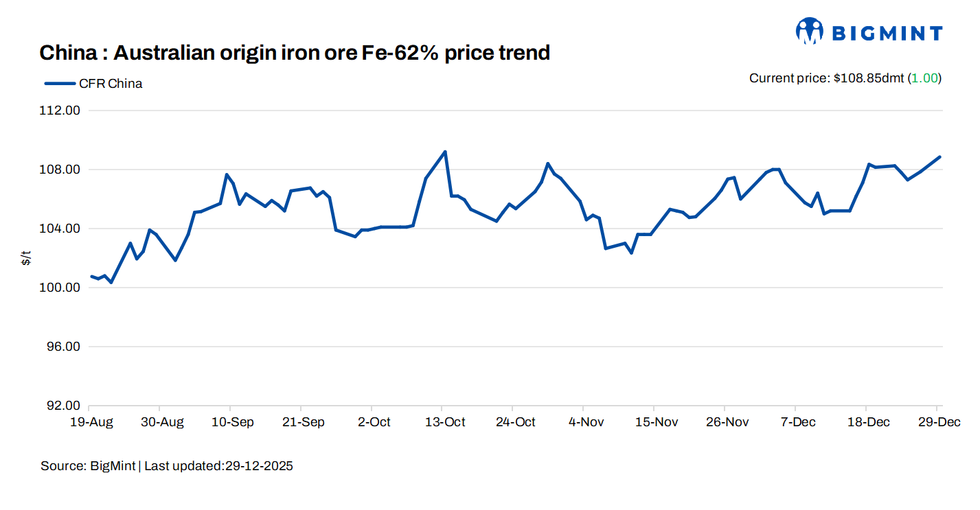Click the chart title about iron ore Fe-62%
The height and width of the screenshot is (510, 980).
[x=295, y=53]
